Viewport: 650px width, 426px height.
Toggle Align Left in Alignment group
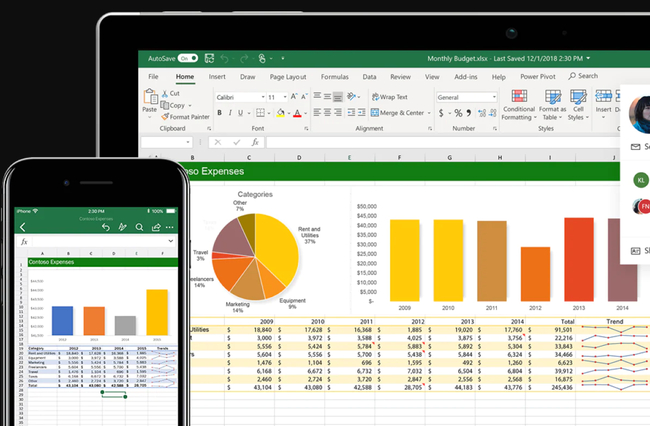coord(317,112)
